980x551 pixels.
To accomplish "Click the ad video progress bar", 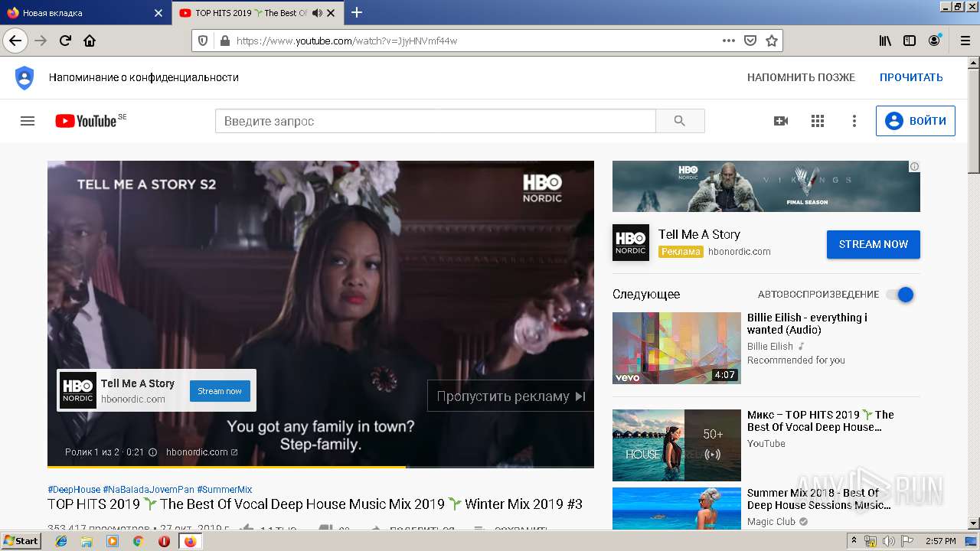I will 321,466.
